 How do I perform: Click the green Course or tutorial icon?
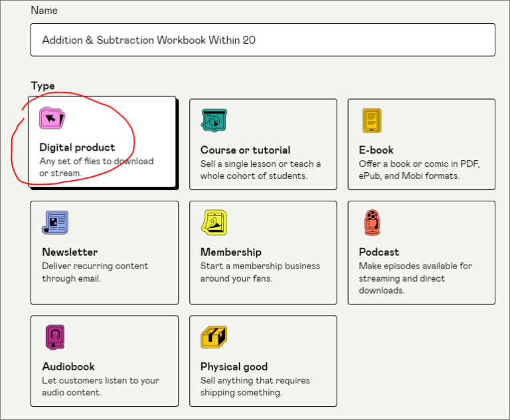[x=214, y=120]
